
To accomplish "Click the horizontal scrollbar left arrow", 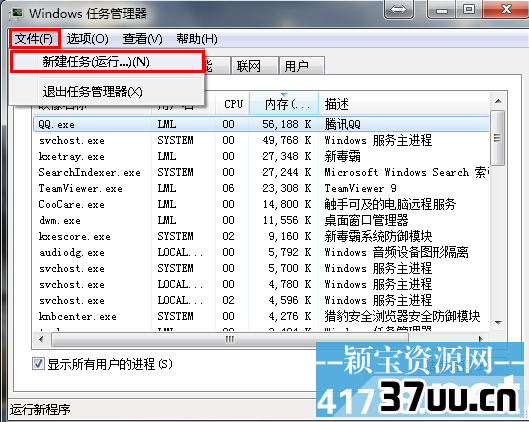I will [41, 339].
